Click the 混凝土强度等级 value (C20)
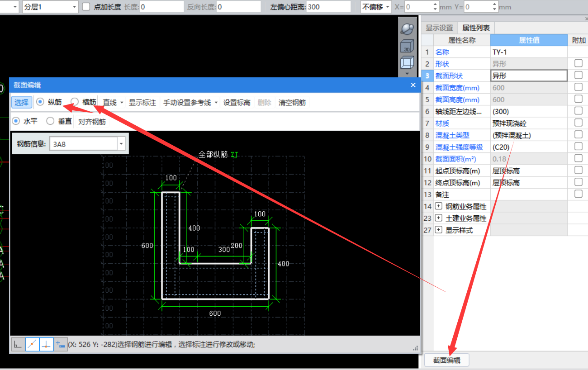 529,147
